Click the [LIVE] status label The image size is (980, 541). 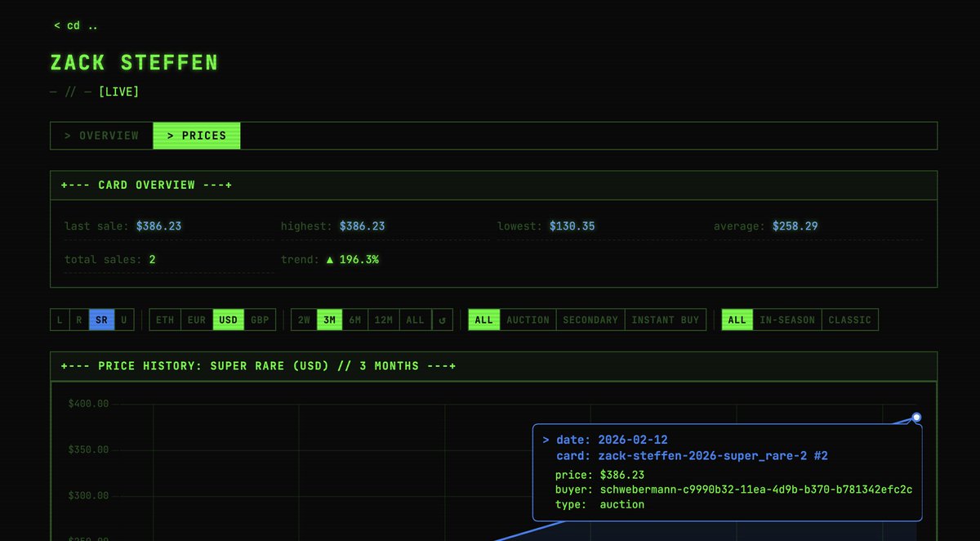[118, 92]
